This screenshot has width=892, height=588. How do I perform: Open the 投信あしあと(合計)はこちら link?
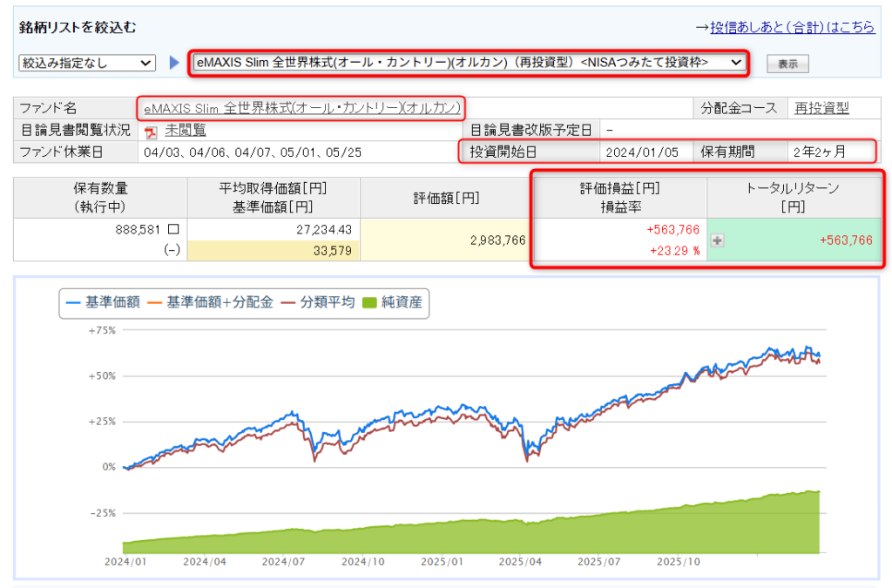click(x=792, y=28)
